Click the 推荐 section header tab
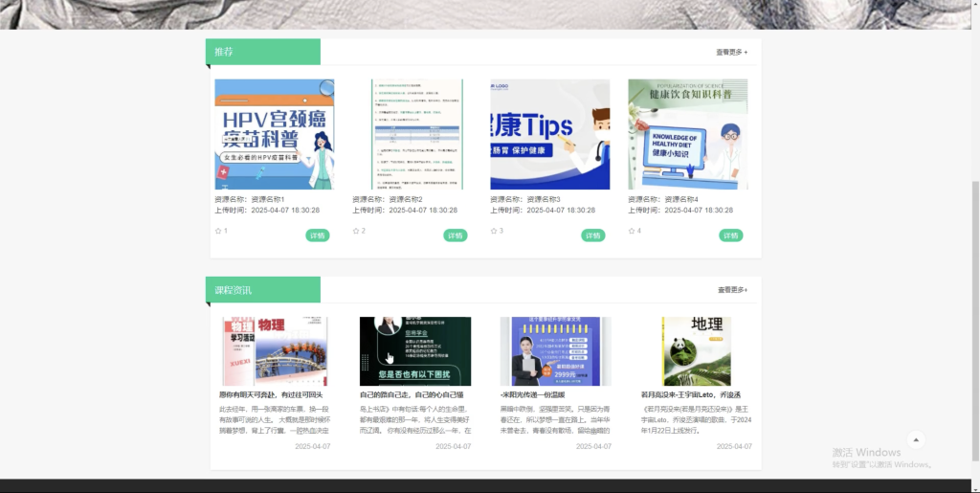This screenshot has height=493, width=980. pyautogui.click(x=263, y=52)
